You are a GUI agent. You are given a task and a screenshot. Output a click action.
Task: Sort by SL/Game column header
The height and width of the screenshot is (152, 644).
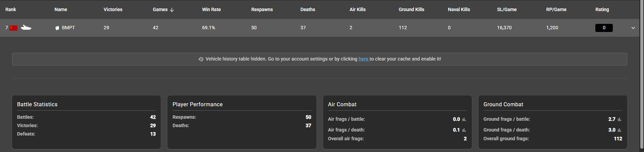coord(506,9)
